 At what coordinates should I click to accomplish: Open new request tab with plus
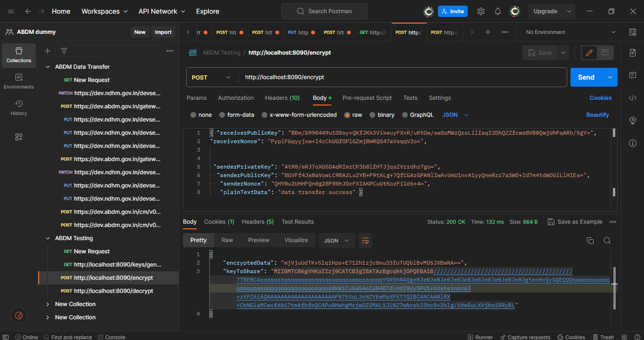tap(488, 32)
